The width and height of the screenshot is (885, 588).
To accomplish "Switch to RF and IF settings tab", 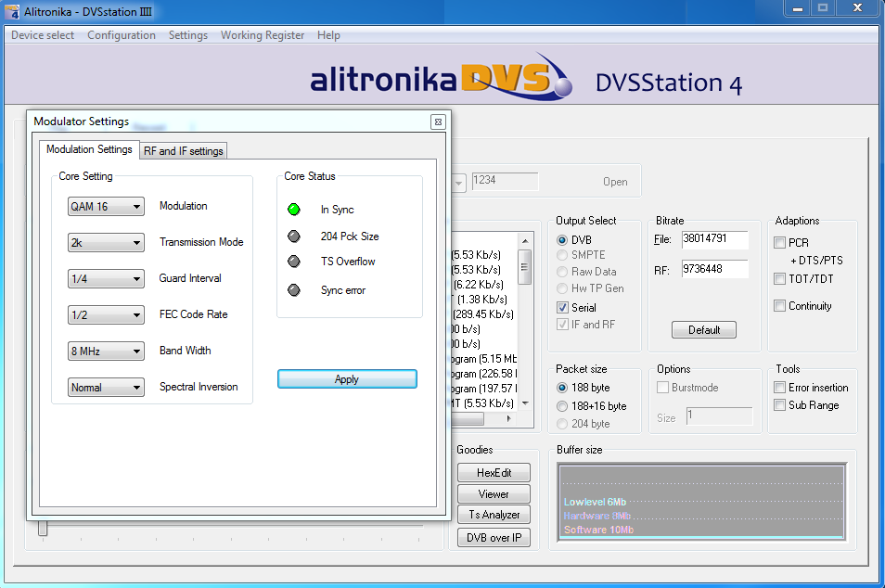I will (183, 151).
